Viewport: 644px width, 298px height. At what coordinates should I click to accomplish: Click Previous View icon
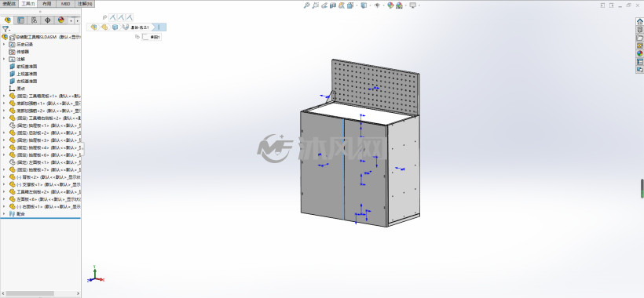point(324,5)
